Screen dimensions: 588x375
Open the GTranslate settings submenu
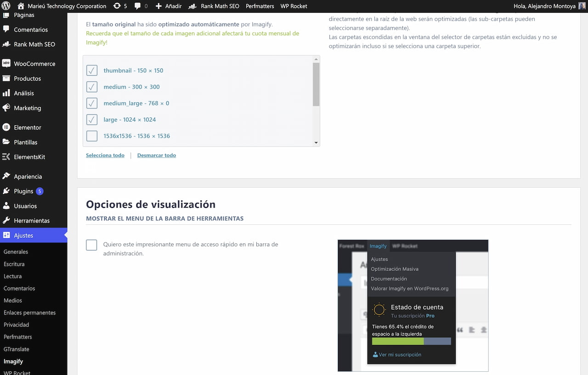[16, 349]
